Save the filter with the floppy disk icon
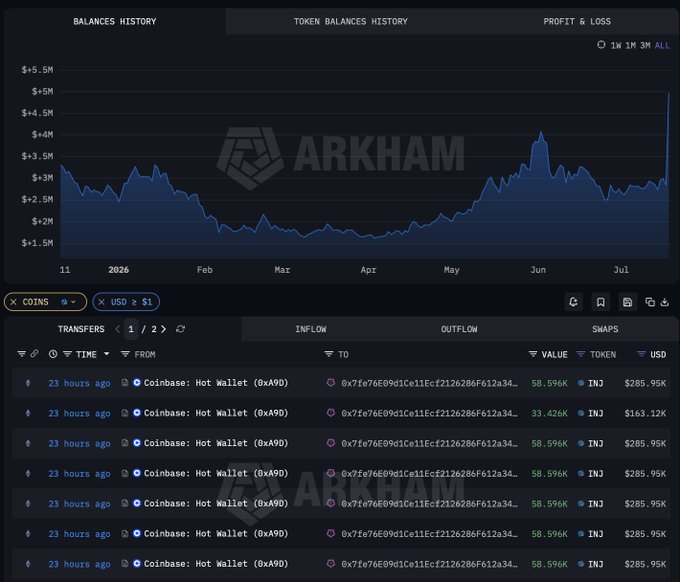 pos(627,302)
